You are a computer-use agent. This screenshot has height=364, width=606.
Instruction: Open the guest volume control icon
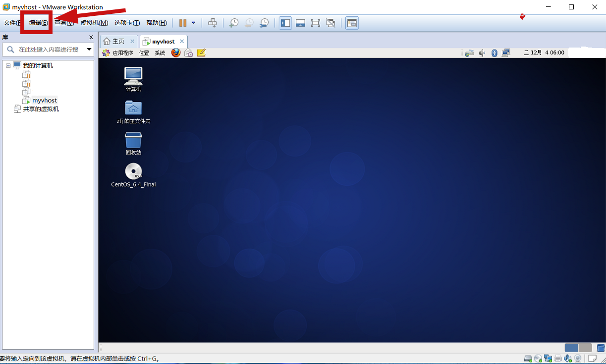tap(482, 53)
